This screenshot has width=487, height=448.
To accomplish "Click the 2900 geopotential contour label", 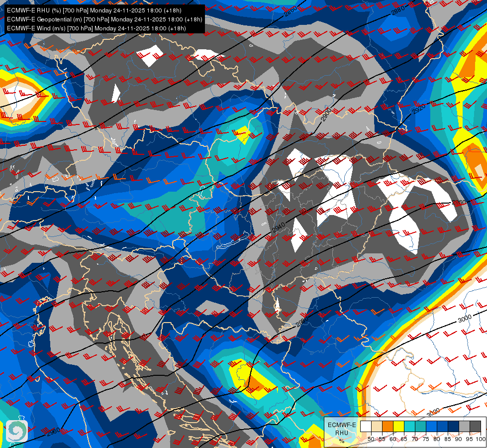I will pos(326,114).
